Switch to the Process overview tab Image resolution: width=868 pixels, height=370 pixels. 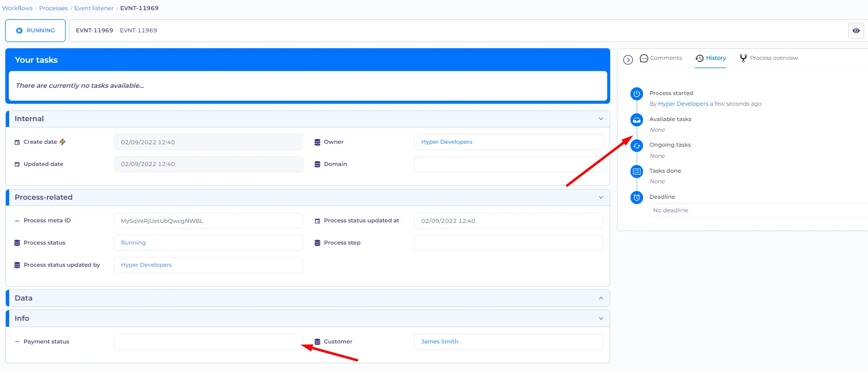point(769,58)
